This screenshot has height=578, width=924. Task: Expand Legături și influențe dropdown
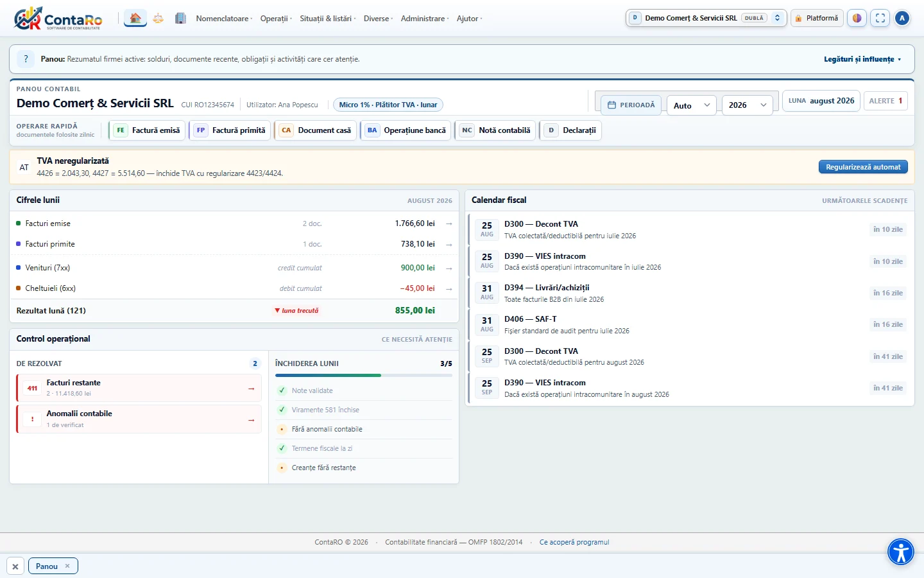pos(862,59)
